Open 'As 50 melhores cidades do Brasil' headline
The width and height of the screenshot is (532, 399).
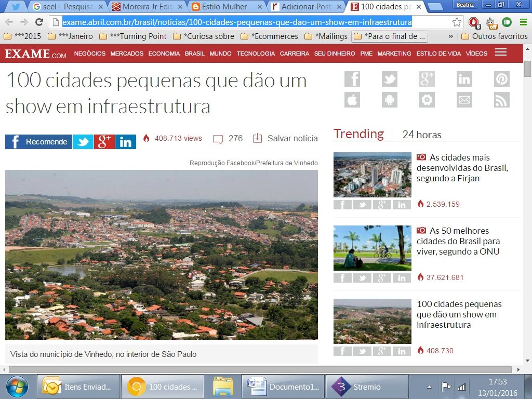[458, 241]
